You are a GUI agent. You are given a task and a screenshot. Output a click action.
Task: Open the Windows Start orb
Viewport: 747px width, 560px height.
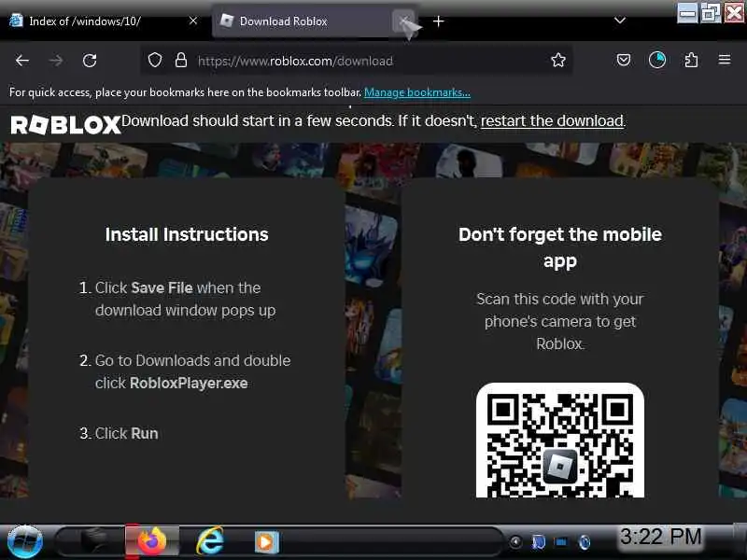tap(25, 541)
